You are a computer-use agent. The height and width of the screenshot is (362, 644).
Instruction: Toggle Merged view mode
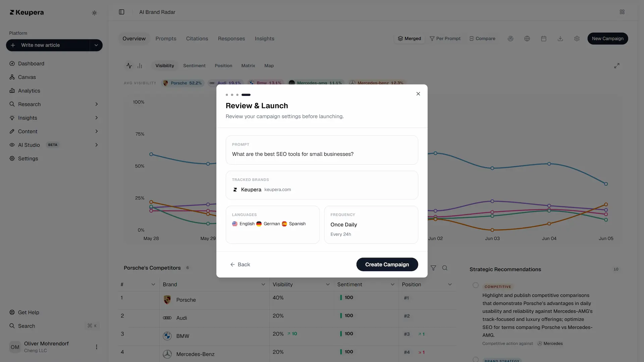point(409,39)
